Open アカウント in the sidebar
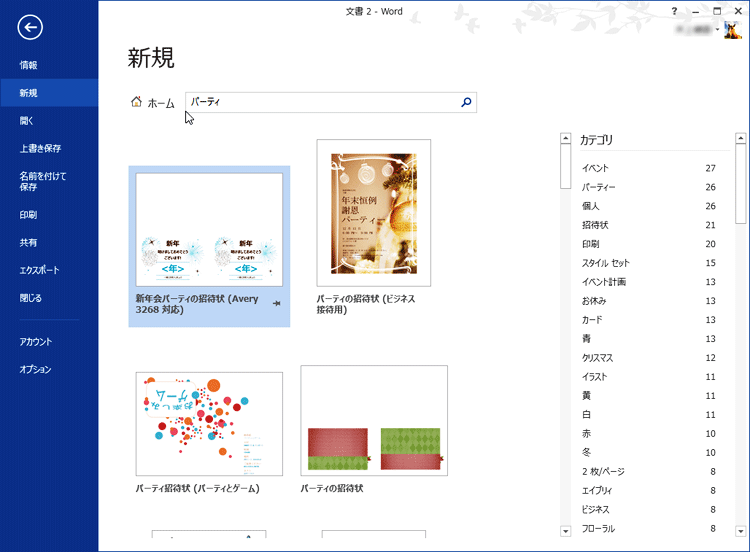The width and height of the screenshot is (750, 552). [49, 342]
